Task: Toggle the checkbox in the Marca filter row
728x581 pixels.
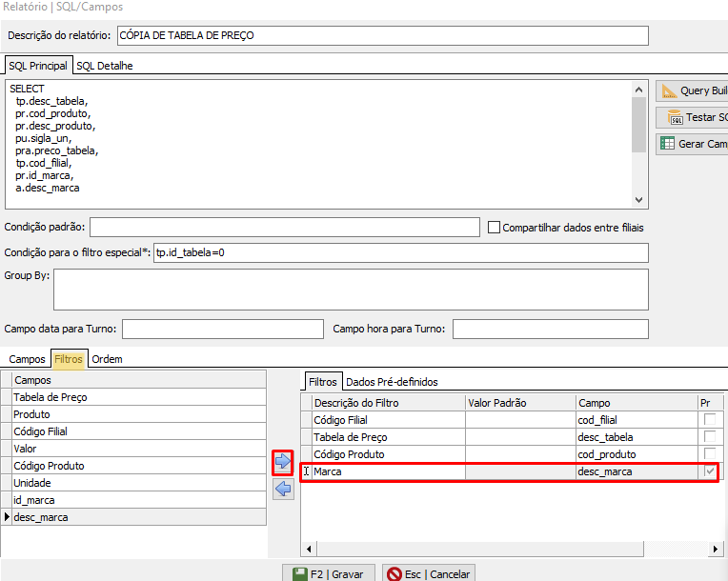Action: click(710, 471)
